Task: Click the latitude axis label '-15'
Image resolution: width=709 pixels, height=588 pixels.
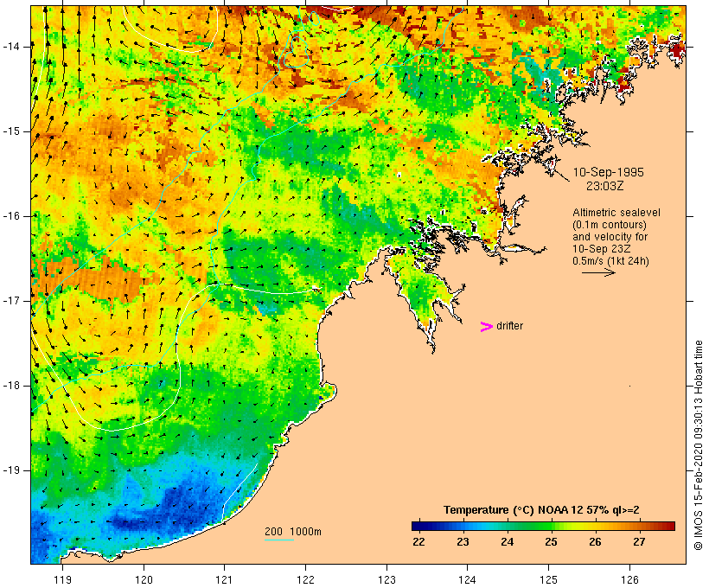Action: pos(11,131)
